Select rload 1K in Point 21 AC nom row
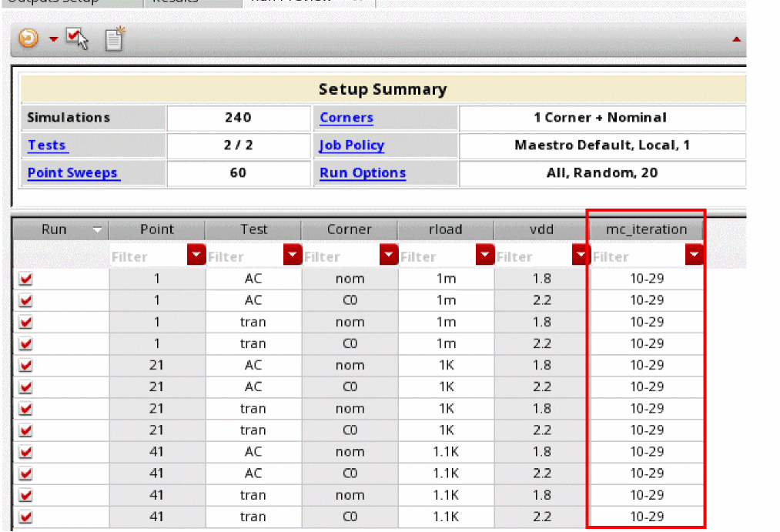780x532 pixels. pyautogui.click(x=447, y=365)
